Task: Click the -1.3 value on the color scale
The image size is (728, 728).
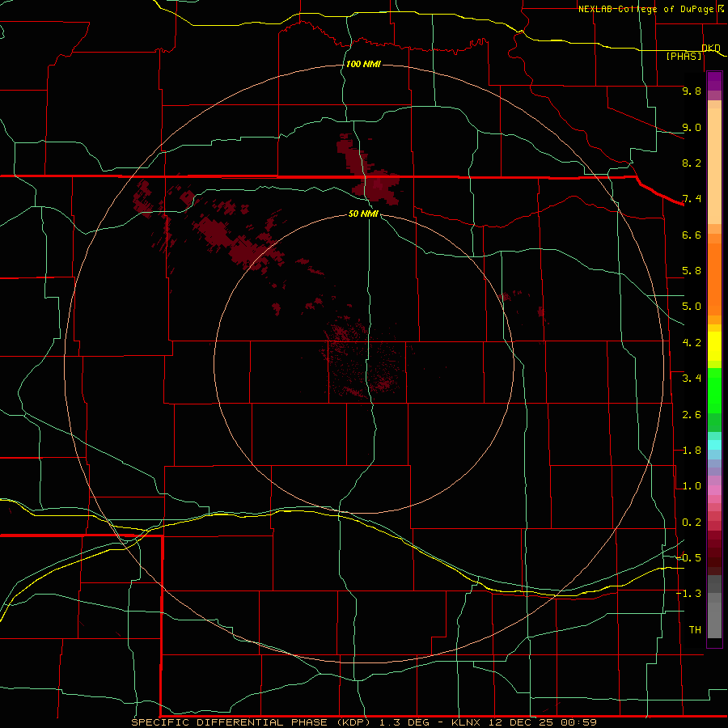Action: click(688, 594)
